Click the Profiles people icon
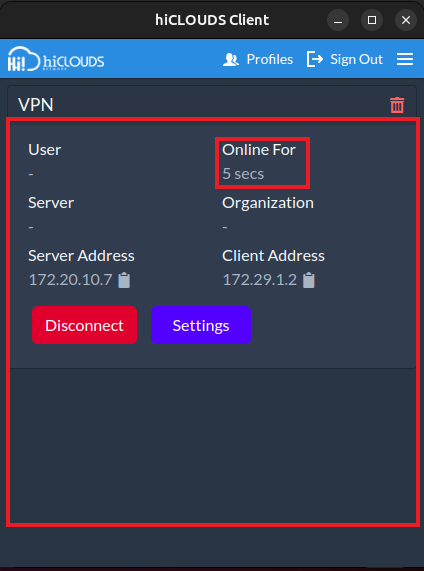The height and width of the screenshot is (571, 424). (x=231, y=59)
